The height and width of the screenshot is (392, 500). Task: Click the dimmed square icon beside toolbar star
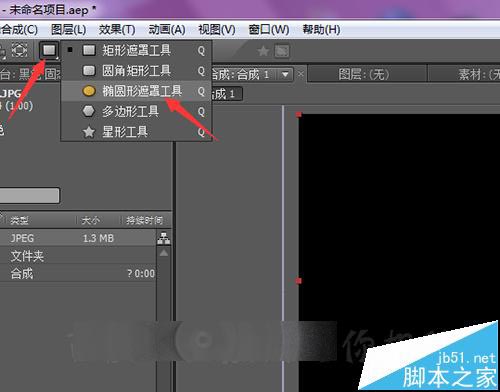282,51
